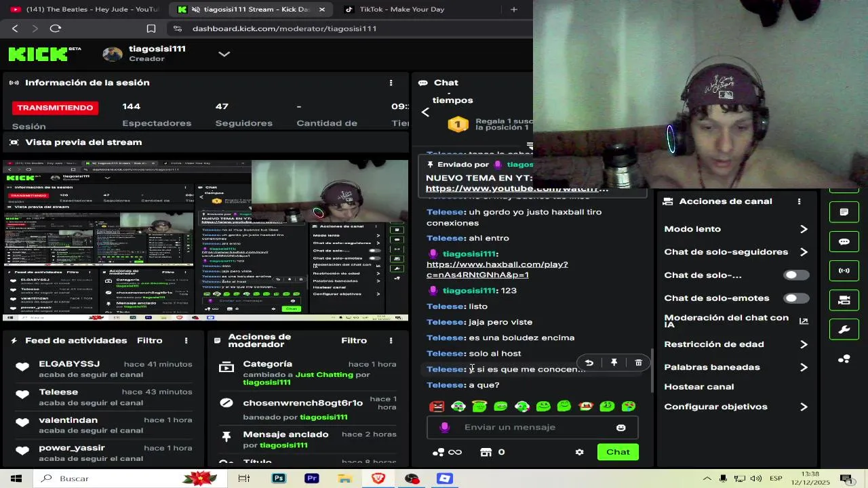Open Información de la sesión options menu
Viewport: 868px width, 488px height.
(391, 83)
